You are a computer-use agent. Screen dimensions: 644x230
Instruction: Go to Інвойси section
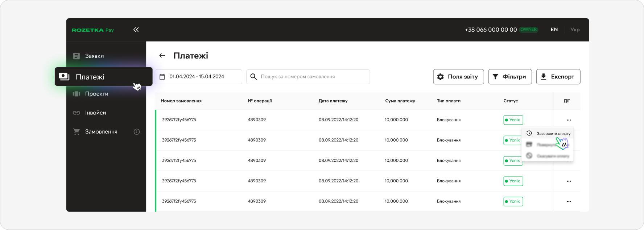(x=95, y=113)
